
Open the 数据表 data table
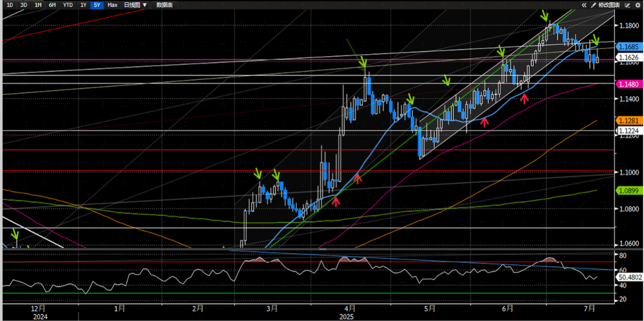tap(165, 5)
